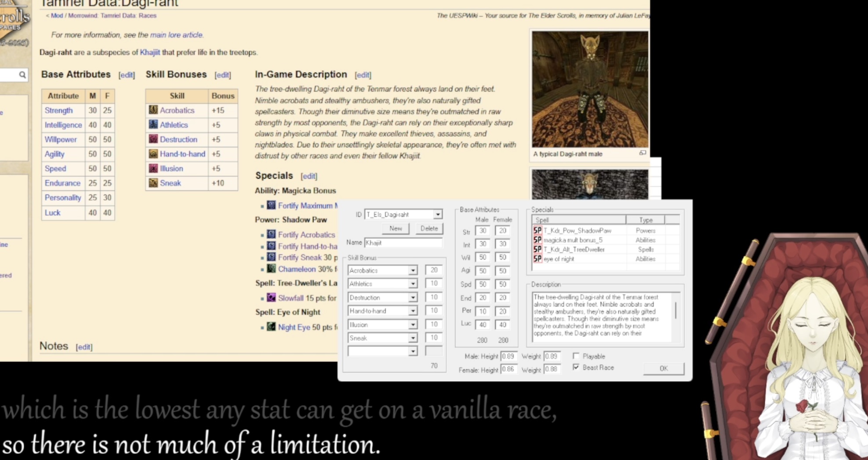Open the Morrowind breadcrumb link
The height and width of the screenshot is (460, 868).
[83, 15]
